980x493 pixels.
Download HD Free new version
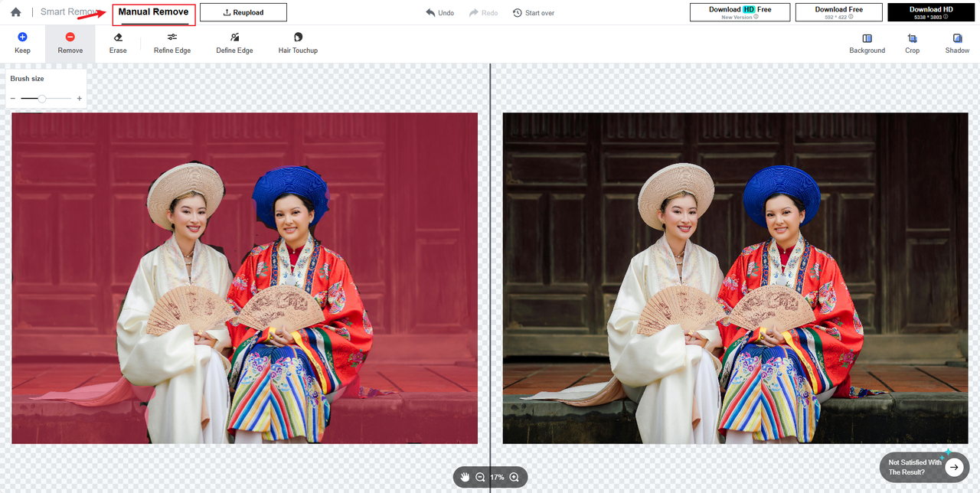tap(740, 12)
